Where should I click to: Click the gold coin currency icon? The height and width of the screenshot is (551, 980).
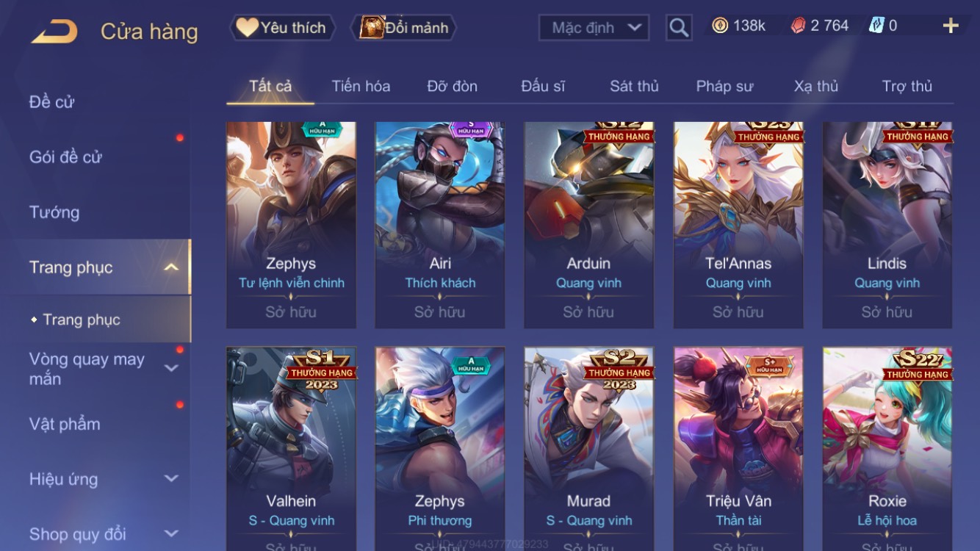720,26
